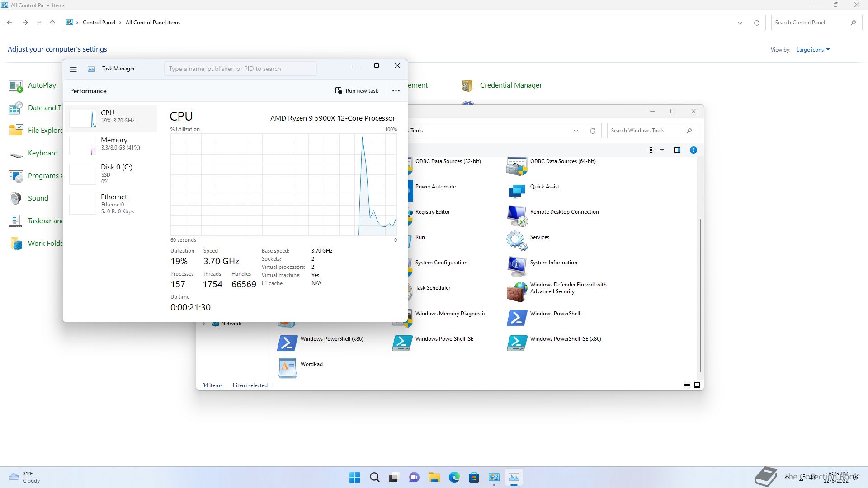Open Programs and Features item
The width and height of the screenshot is (868, 488).
point(35,176)
